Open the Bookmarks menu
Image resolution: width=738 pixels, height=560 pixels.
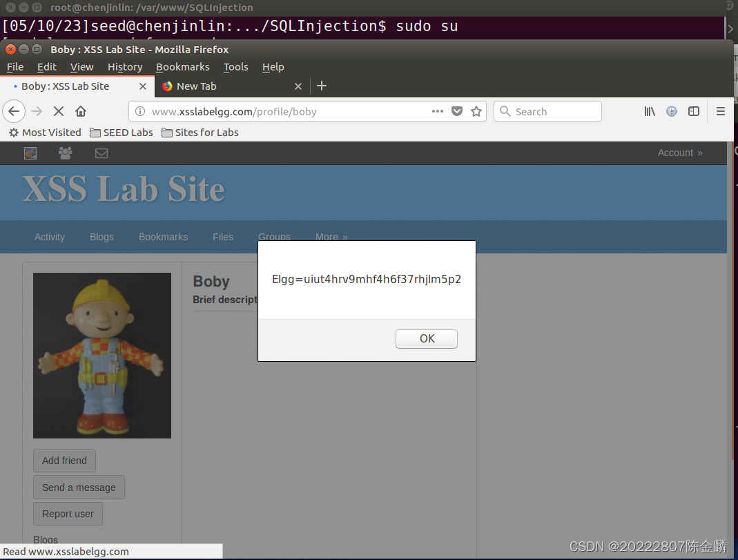coord(183,67)
